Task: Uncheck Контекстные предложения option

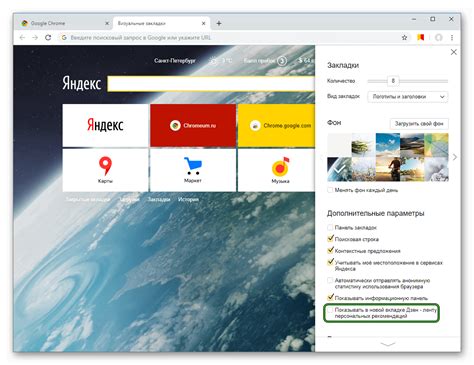Action: 330,250
